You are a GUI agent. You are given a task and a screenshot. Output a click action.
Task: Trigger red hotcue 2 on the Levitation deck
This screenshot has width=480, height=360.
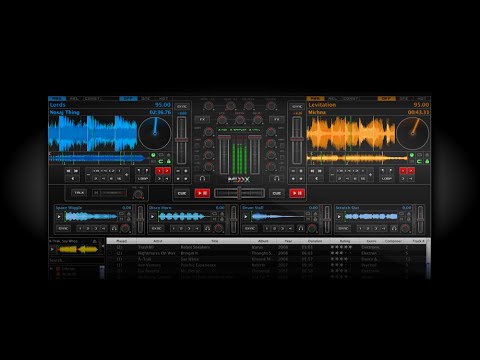(411, 171)
